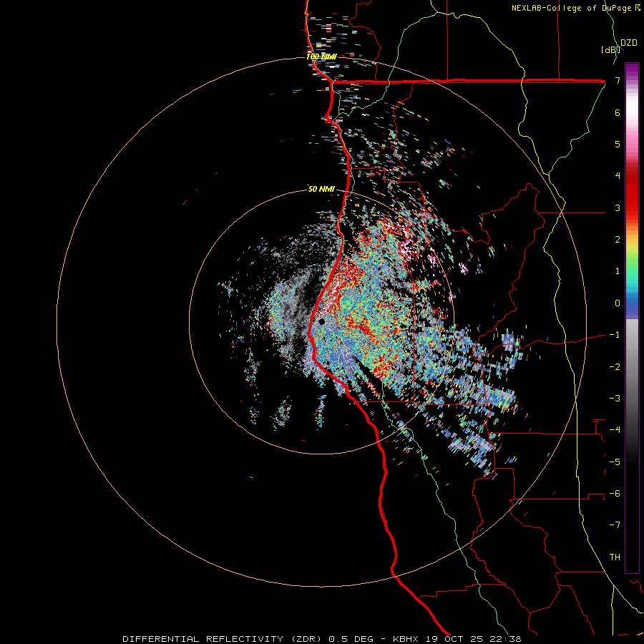This screenshot has width=644, height=644.
Task: Click the 50 NMI range ring label
Action: 321,189
